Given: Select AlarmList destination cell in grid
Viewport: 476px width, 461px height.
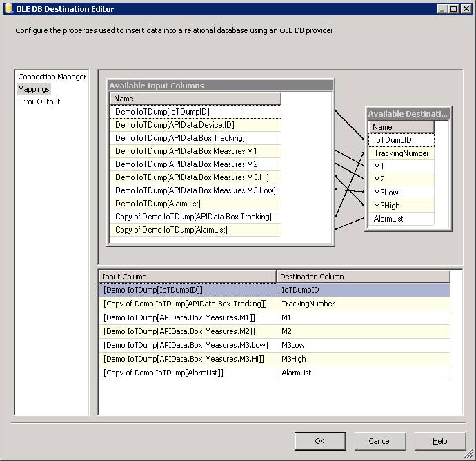Looking at the screenshot, I should [364, 373].
